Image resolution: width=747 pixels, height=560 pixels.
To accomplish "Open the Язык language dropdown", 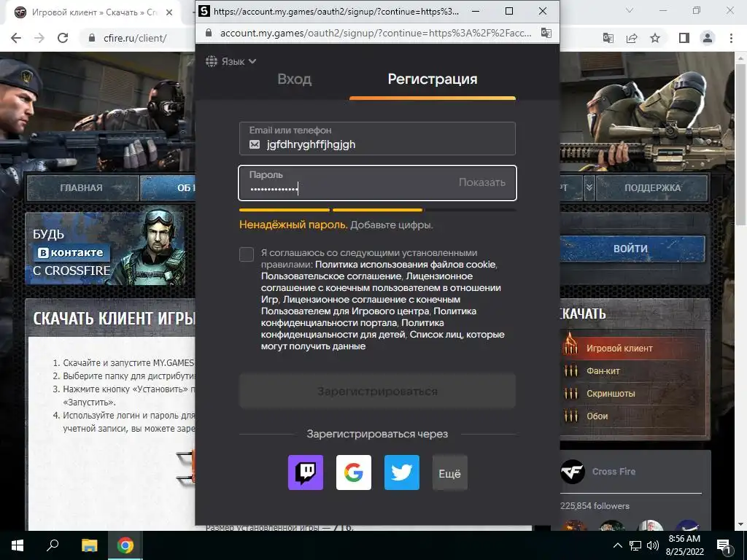I will pos(231,61).
